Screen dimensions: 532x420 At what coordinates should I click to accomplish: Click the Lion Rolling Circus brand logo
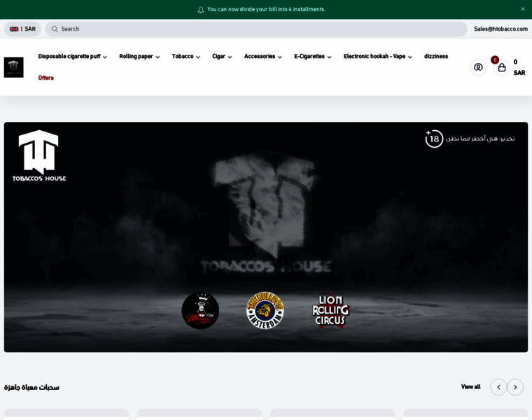[330, 311]
